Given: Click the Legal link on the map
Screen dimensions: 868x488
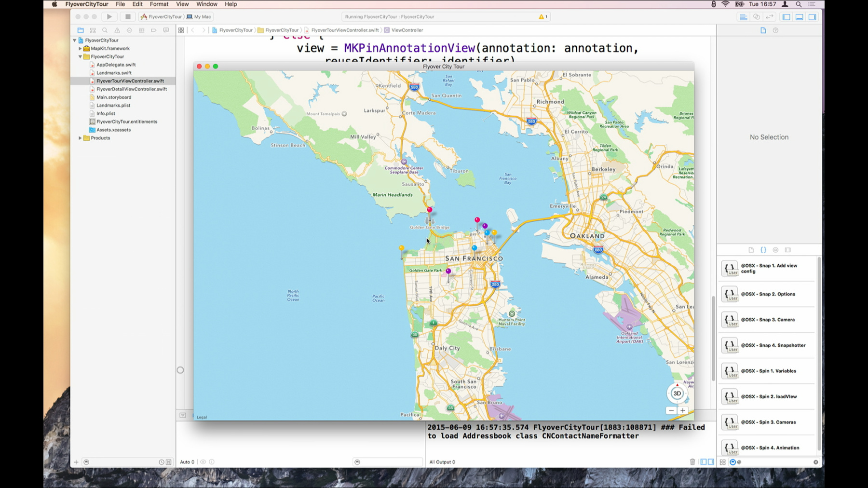Looking at the screenshot, I should coord(202,417).
